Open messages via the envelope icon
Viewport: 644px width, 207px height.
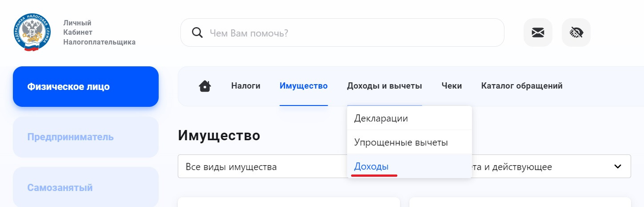538,32
